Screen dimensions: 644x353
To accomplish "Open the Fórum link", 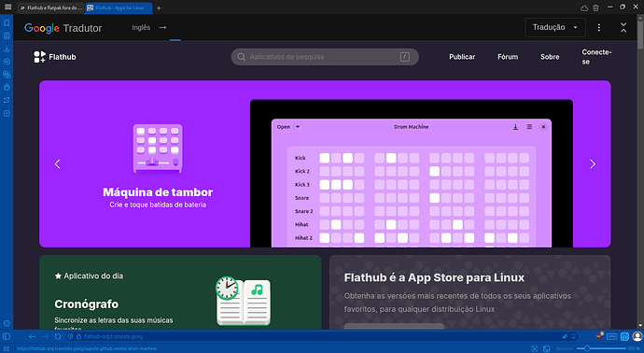I will click(x=508, y=57).
